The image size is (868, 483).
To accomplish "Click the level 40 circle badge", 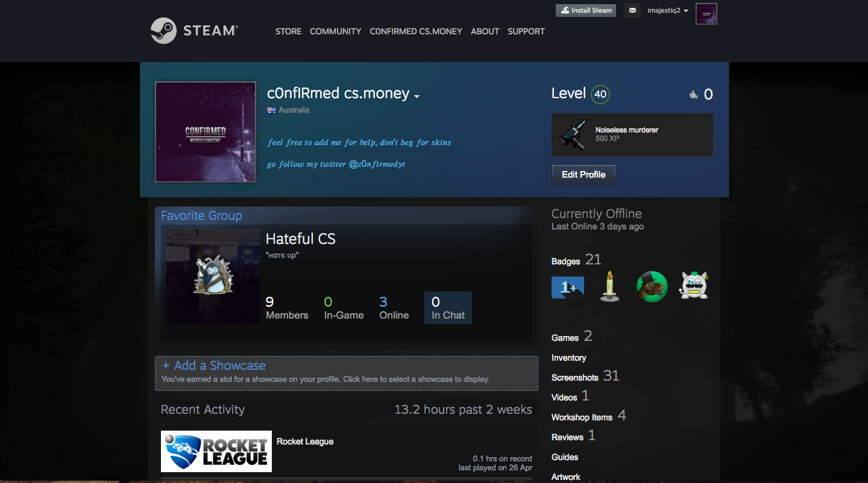I will pyautogui.click(x=600, y=95).
